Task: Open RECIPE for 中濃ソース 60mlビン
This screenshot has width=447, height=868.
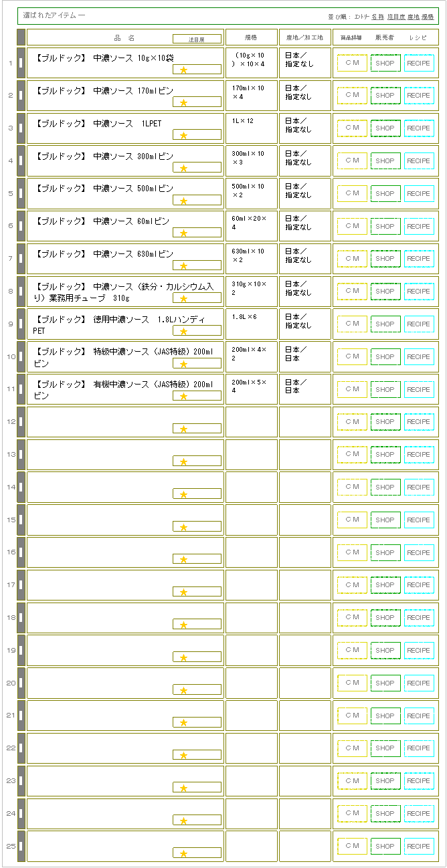Action: [419, 226]
